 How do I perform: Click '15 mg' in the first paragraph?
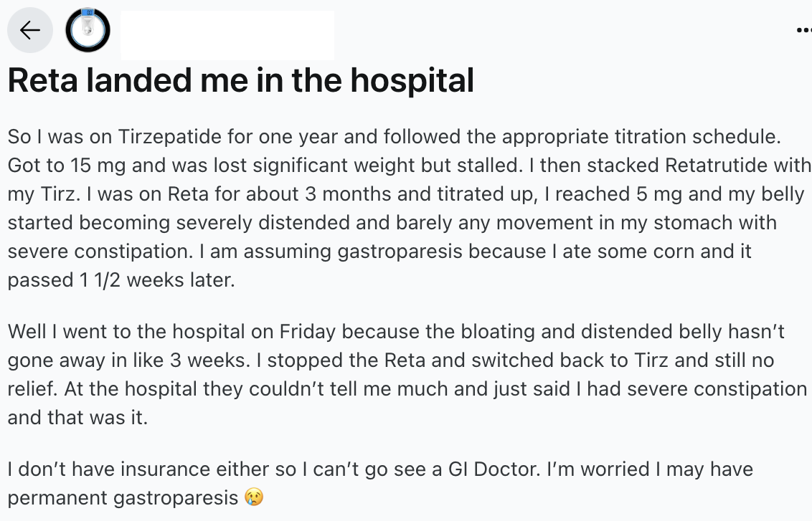(x=98, y=166)
